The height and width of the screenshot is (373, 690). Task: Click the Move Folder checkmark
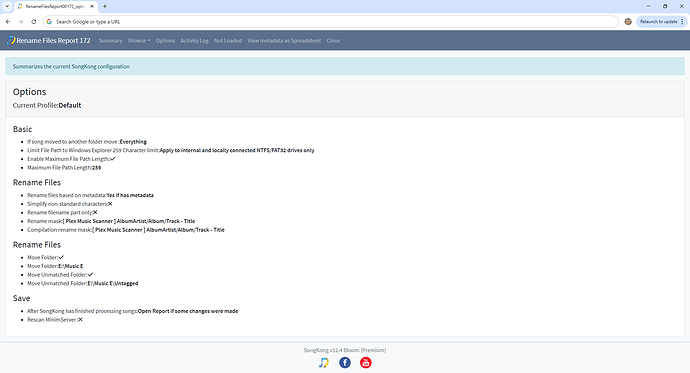point(61,257)
